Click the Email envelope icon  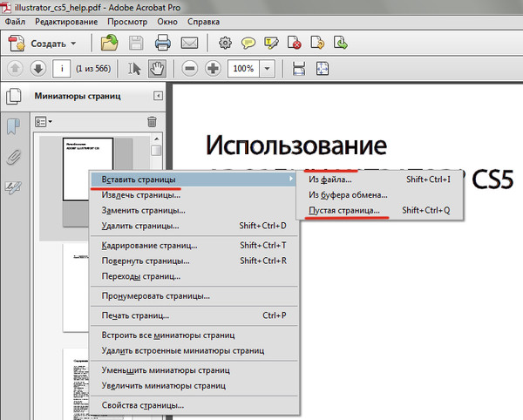click(x=189, y=43)
